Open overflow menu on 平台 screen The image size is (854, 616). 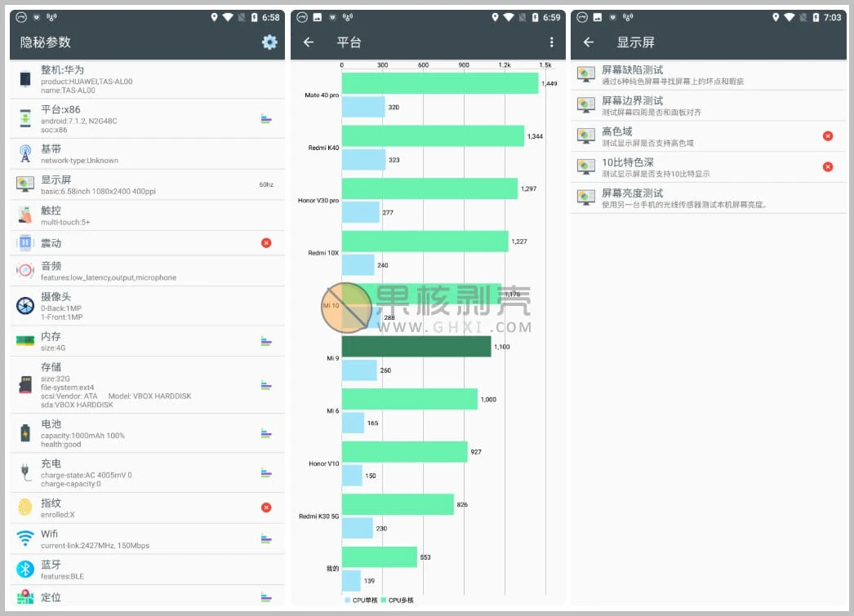[x=552, y=42]
